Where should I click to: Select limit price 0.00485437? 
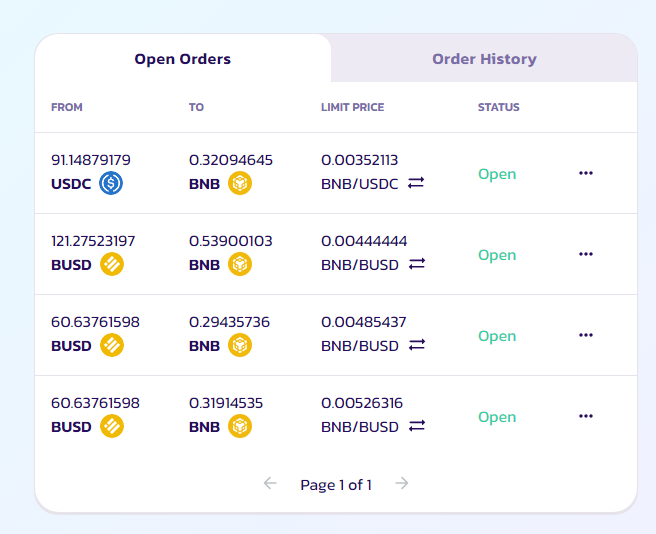point(364,322)
